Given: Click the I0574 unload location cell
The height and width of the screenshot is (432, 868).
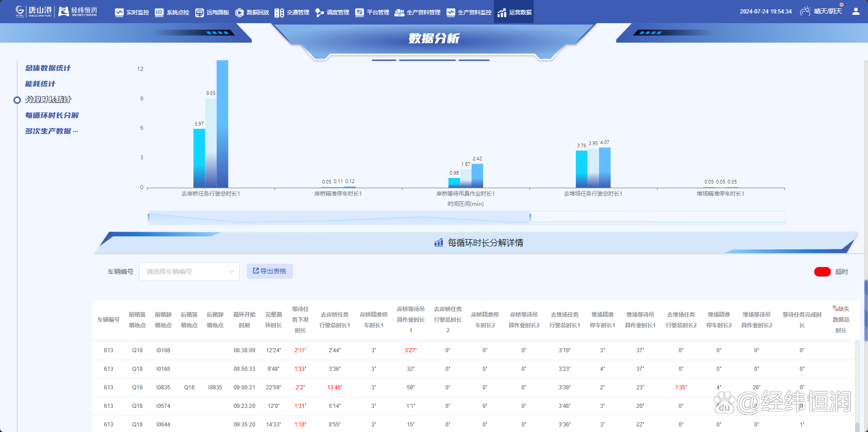Looking at the screenshot, I should coord(163,406).
